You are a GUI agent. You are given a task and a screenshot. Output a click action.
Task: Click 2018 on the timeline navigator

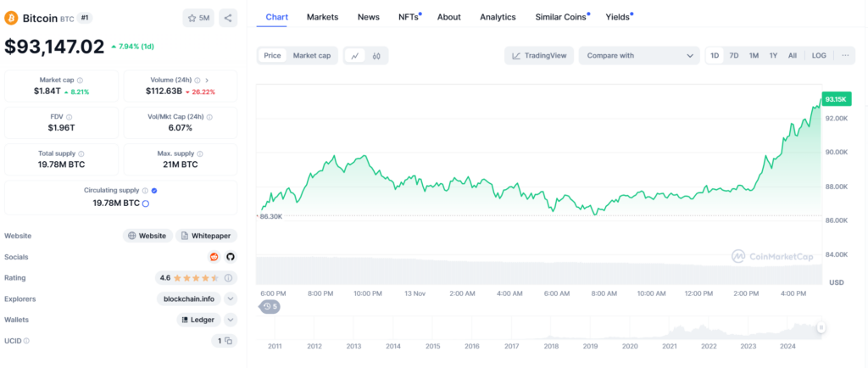tap(551, 347)
